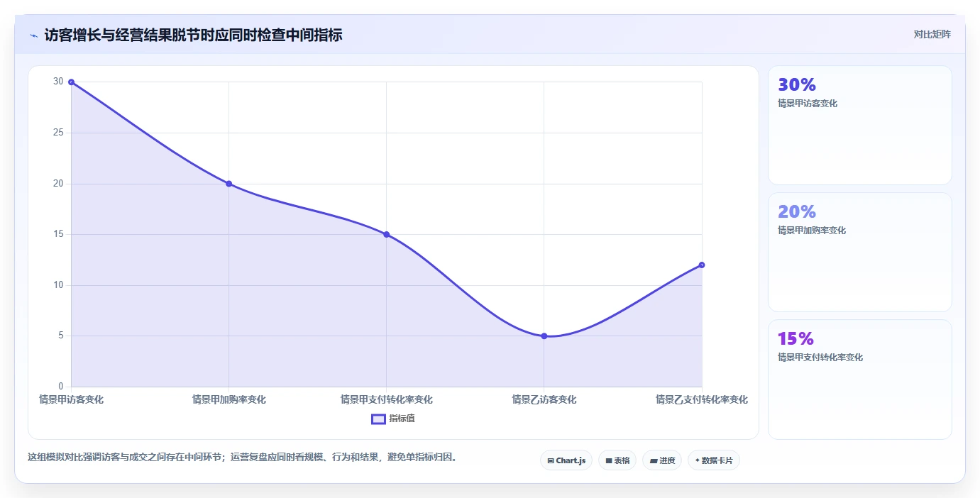Click the 情景甲访客变化 data point at 30
The height and width of the screenshot is (498, 980).
tap(71, 82)
